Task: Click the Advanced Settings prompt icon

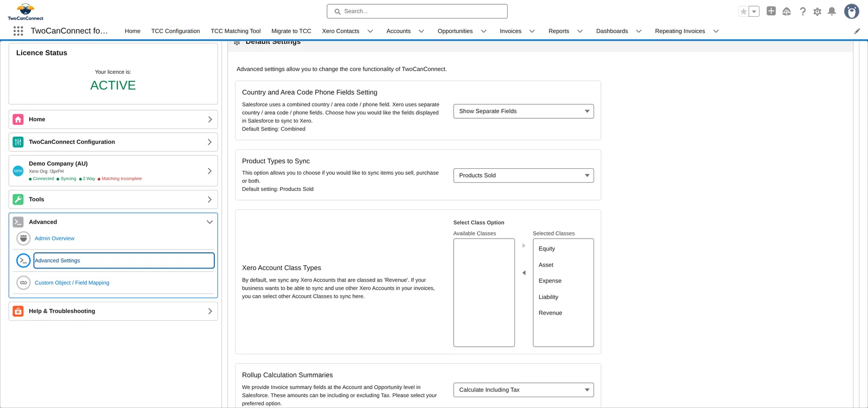Action: tap(23, 260)
